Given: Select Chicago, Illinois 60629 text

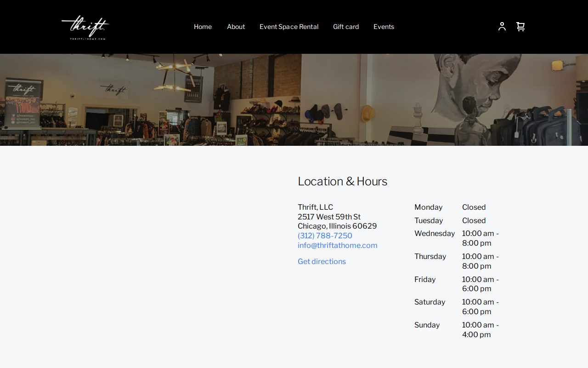Looking at the screenshot, I should (x=337, y=226).
